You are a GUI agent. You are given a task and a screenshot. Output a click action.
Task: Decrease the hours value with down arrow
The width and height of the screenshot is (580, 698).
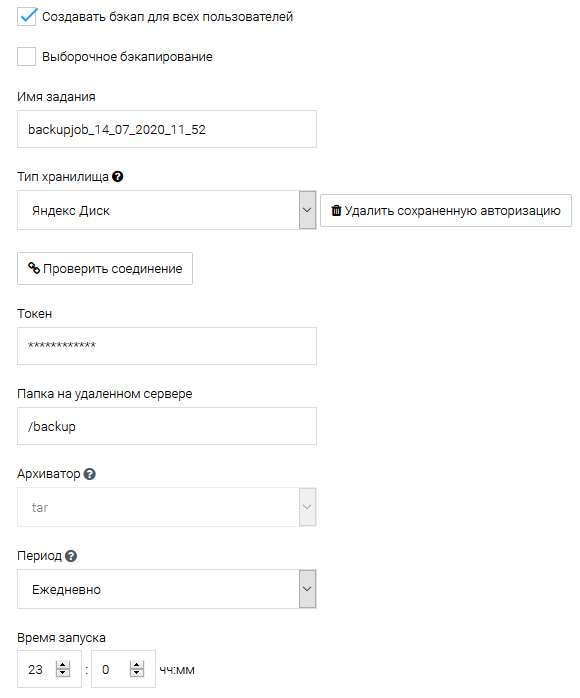tap(63, 673)
